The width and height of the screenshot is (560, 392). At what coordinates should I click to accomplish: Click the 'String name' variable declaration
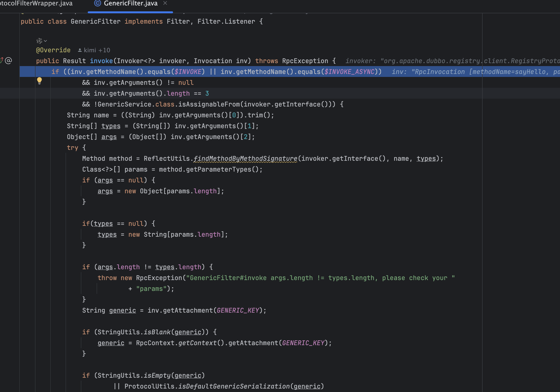[88, 115]
